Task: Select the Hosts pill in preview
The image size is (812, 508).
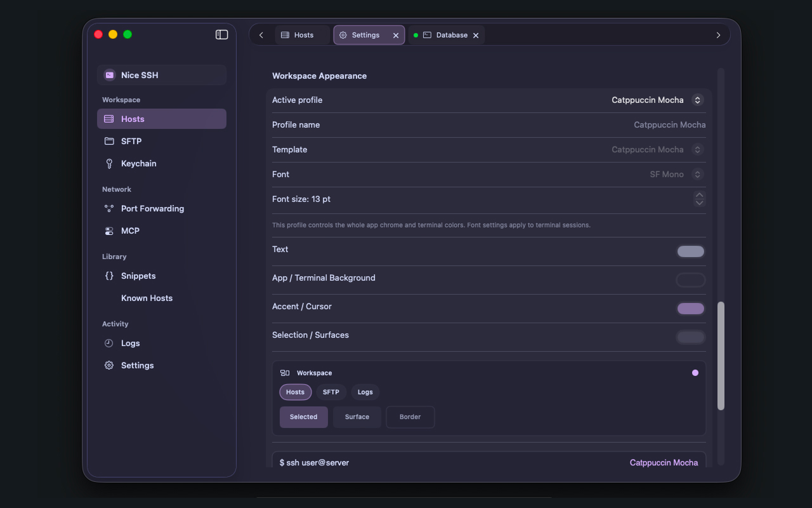Action: click(296, 392)
